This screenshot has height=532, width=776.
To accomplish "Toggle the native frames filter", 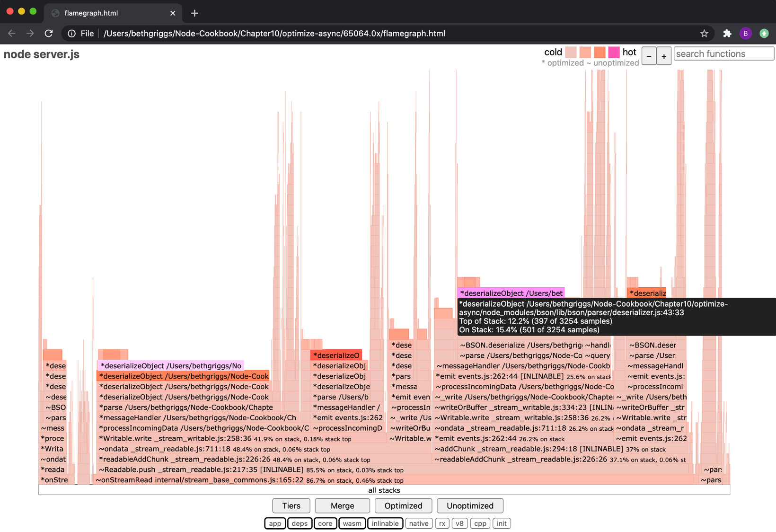I will (418, 523).
